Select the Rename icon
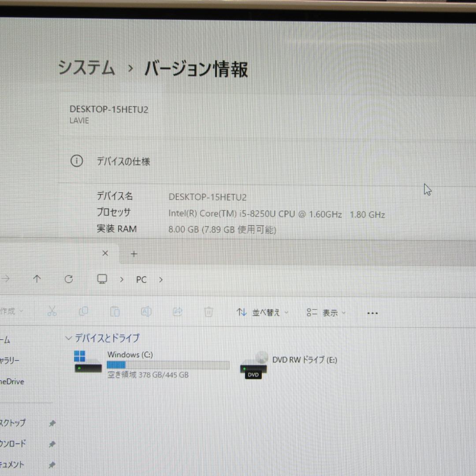 click(x=146, y=311)
